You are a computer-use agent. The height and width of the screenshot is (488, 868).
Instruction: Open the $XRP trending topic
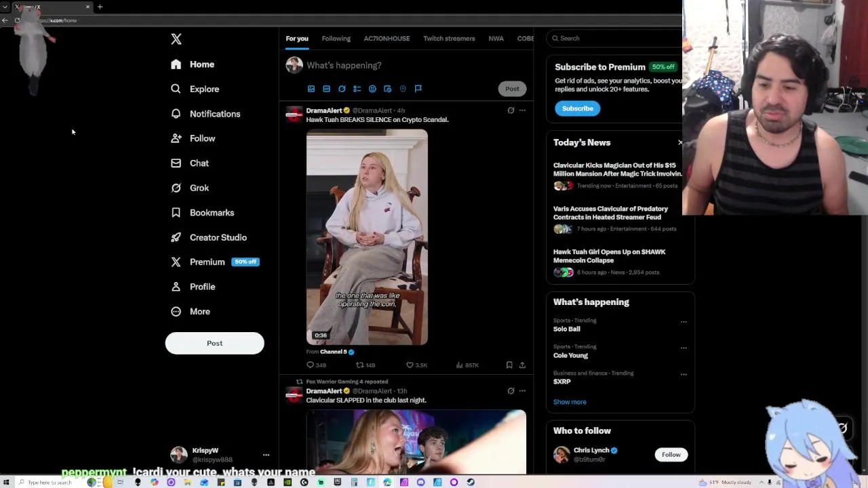[562, 382]
